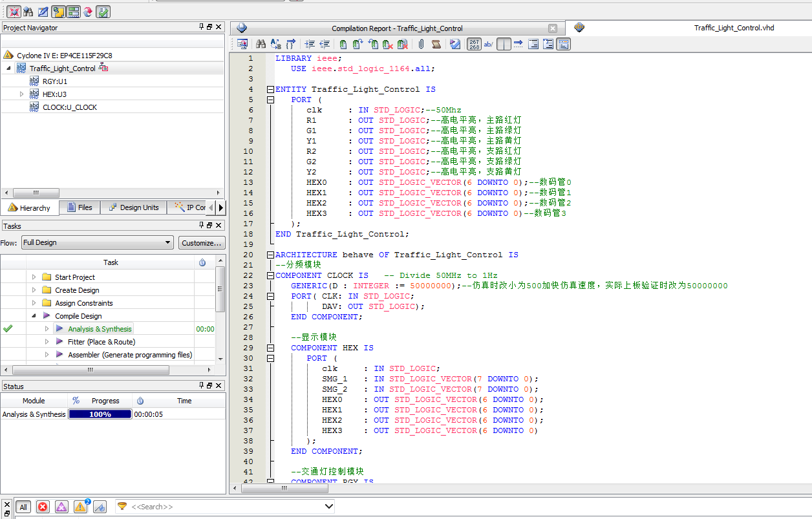812x519 pixels.
Task: Expand the HEX:U3 hierarchy node
Action: (21, 94)
